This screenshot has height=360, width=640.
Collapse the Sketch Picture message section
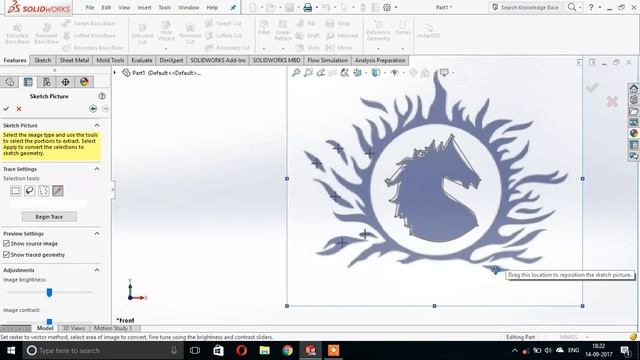(97, 125)
